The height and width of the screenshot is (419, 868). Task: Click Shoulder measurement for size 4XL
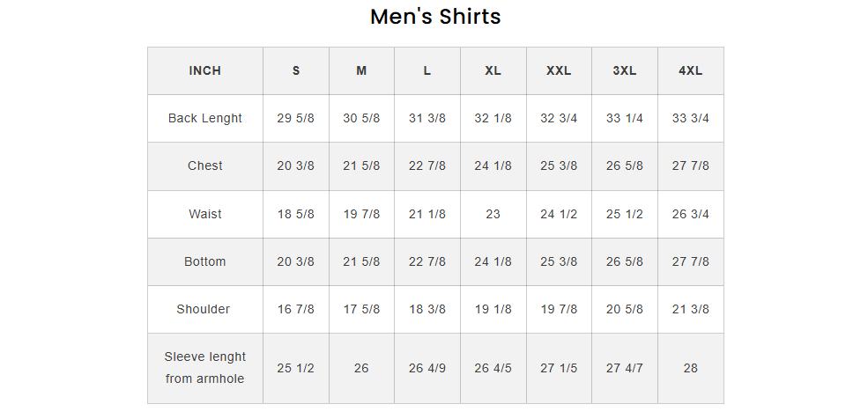[x=690, y=309]
